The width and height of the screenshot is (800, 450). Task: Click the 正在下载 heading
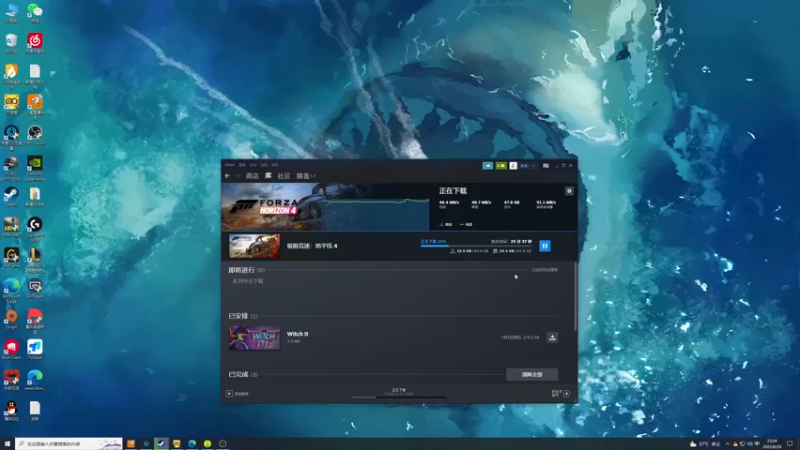pyautogui.click(x=453, y=191)
